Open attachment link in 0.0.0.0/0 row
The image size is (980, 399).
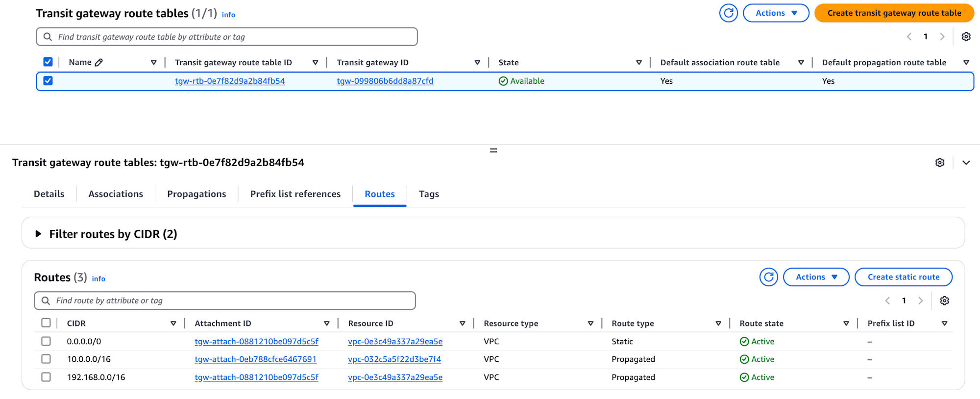pos(256,342)
